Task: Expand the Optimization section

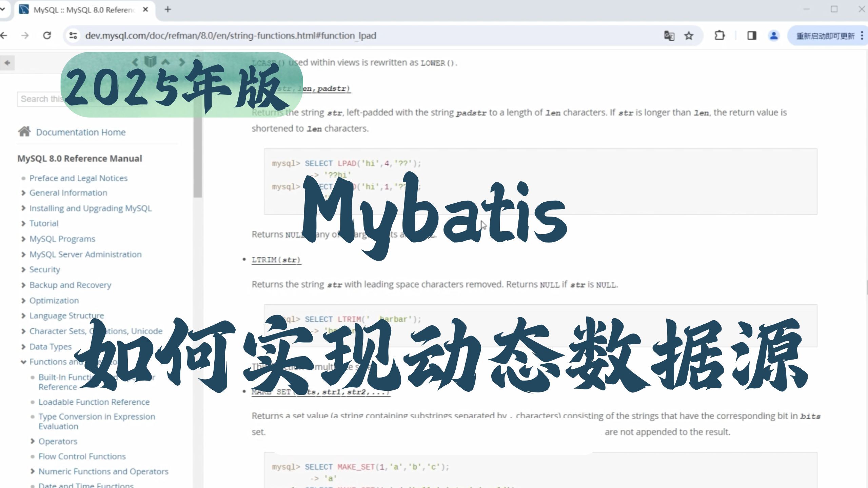Action: 23,301
